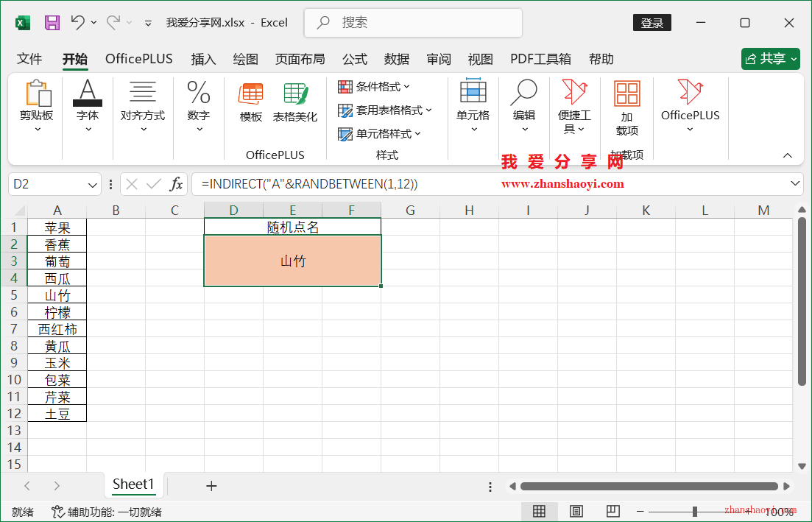Viewport: 812px width, 522px height.
Task: Click the 共享 share button
Action: (771, 59)
